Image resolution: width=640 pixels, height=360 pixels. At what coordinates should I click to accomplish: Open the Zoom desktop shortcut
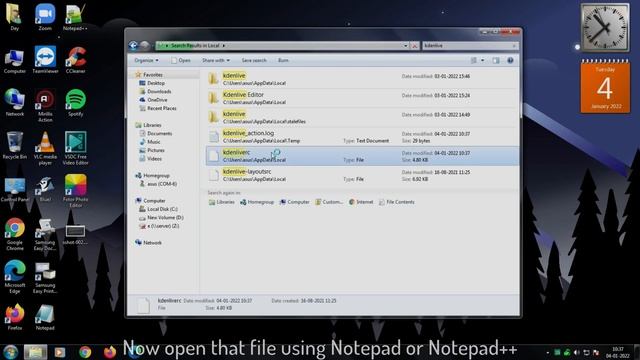pos(45,17)
